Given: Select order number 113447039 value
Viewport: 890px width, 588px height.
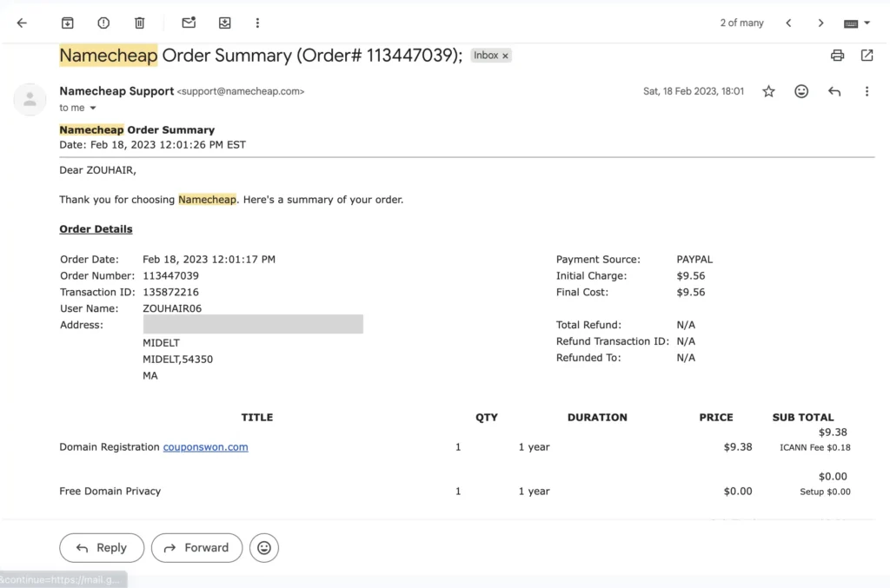Looking at the screenshot, I should pos(171,275).
